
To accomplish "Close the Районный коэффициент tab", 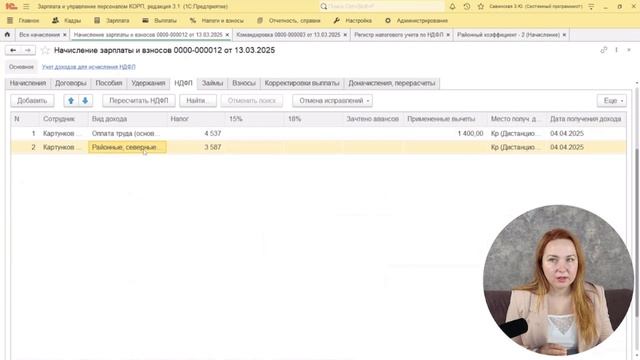I will pyautogui.click(x=564, y=35).
